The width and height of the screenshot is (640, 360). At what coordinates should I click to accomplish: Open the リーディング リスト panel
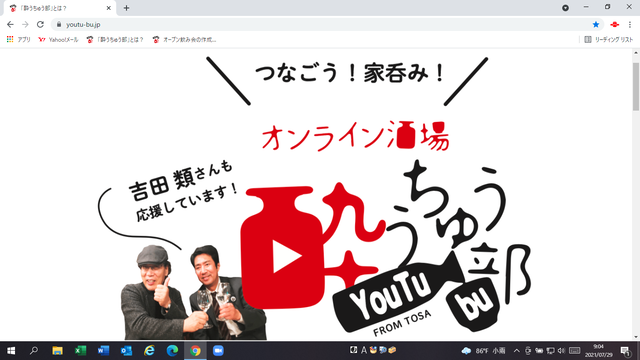[x=609, y=40]
